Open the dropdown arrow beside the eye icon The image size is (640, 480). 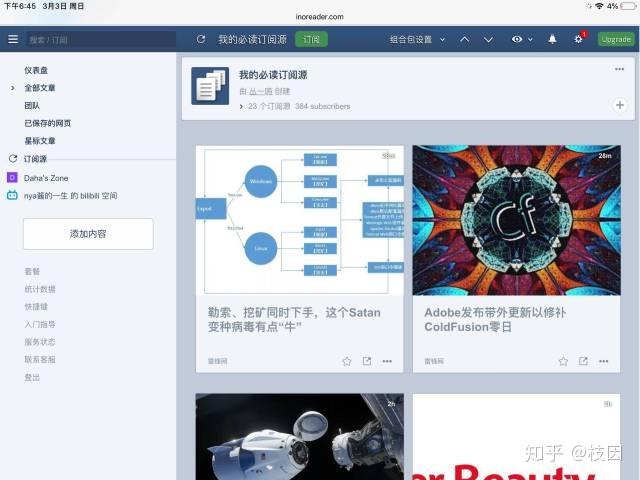point(530,40)
